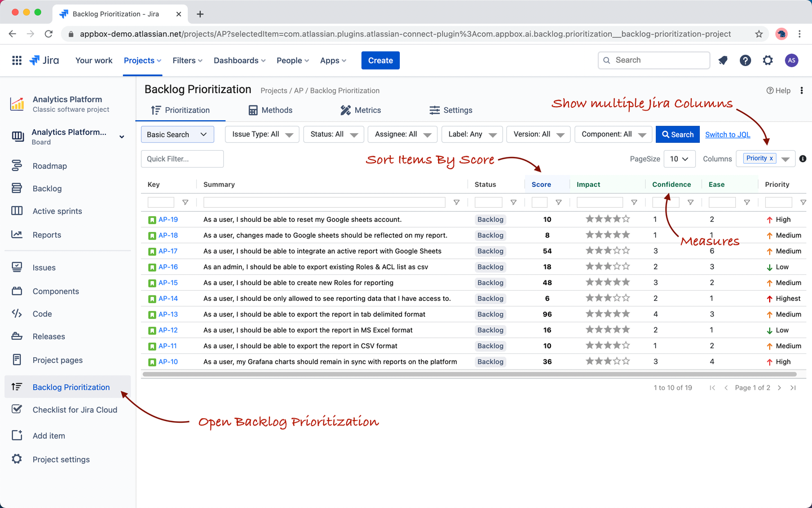This screenshot has width=812, height=508.
Task: Set Impact star rating for AP-17
Action: coord(607,251)
